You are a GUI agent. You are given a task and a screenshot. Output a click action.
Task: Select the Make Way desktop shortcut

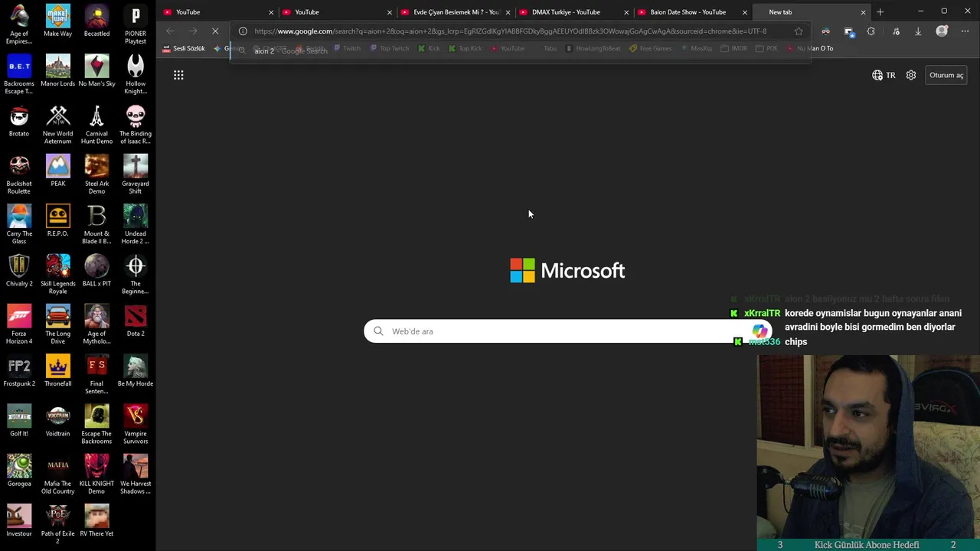pyautogui.click(x=57, y=21)
